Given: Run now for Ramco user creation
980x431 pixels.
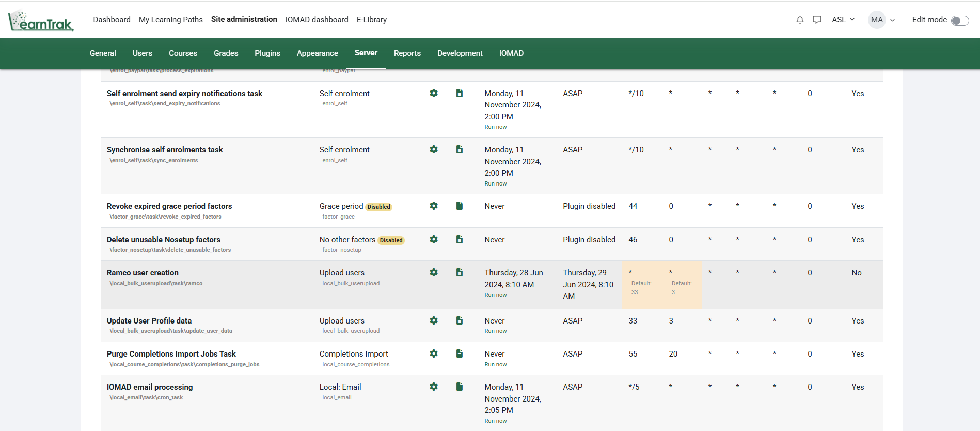Looking at the screenshot, I should point(496,295).
